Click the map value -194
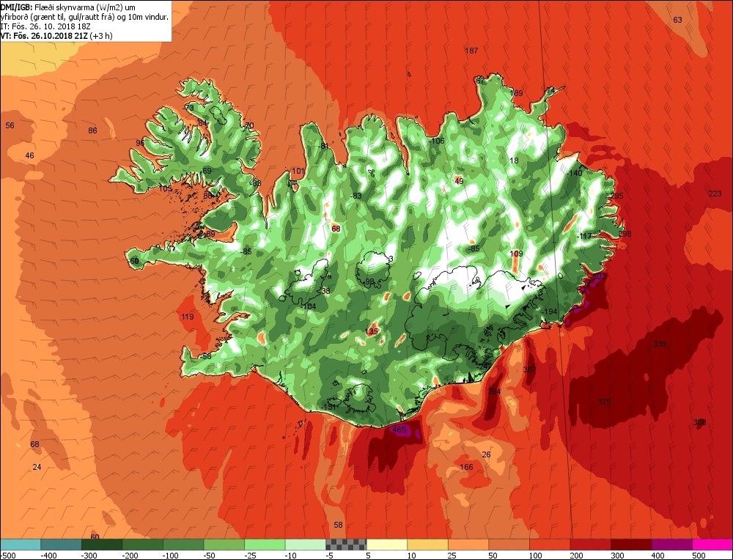Image resolution: width=733 pixels, height=560 pixels. coord(549,312)
